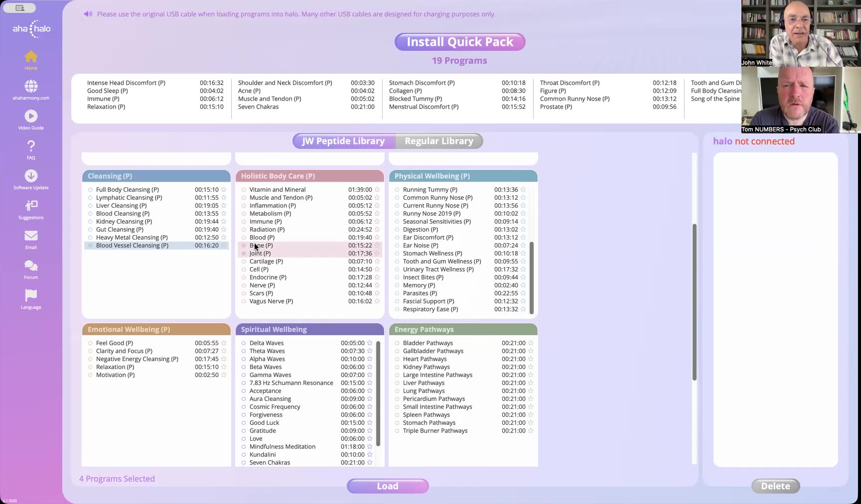Click the Spiritual Wellbeing list scrollbar
The image size is (861, 504).
[378, 393]
